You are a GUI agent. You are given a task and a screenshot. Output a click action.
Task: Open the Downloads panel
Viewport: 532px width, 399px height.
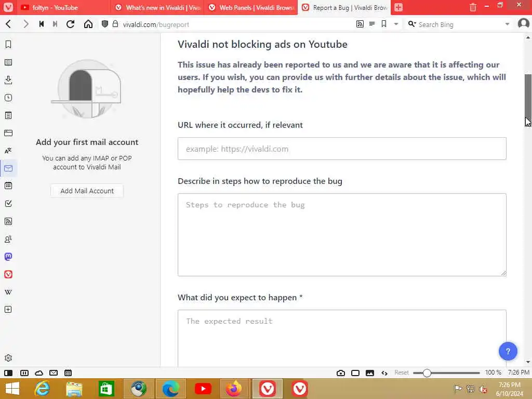click(8, 80)
